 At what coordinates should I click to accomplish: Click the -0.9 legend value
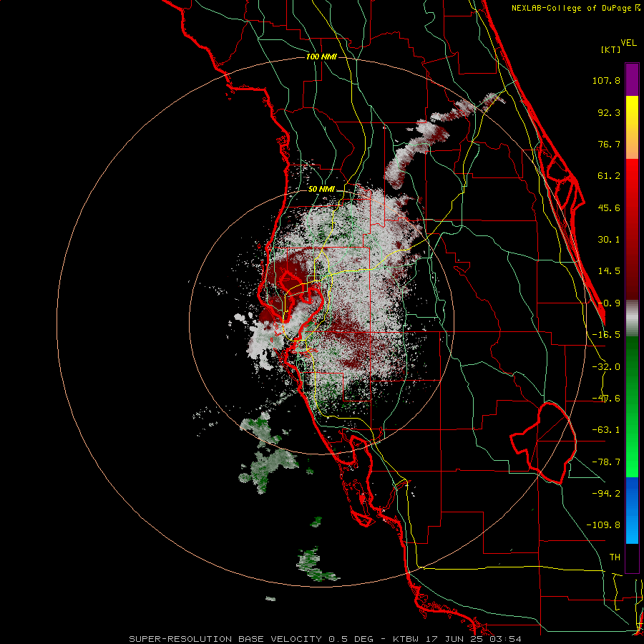pyautogui.click(x=609, y=303)
